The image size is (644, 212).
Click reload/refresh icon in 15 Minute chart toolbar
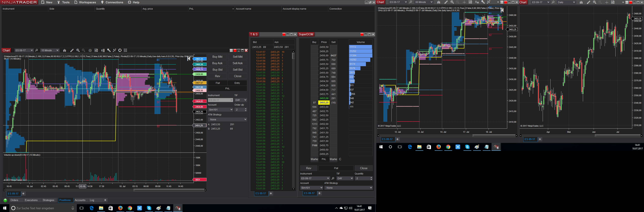[x=120, y=51]
